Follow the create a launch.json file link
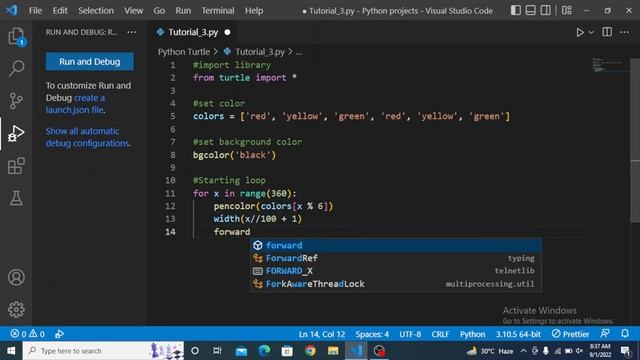Image resolution: width=640 pixels, height=360 pixels. coord(75,104)
